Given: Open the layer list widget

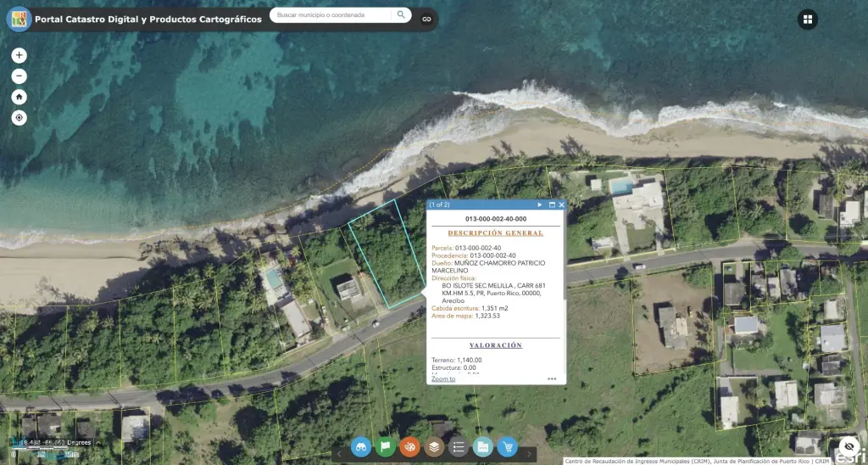Looking at the screenshot, I should (434, 446).
